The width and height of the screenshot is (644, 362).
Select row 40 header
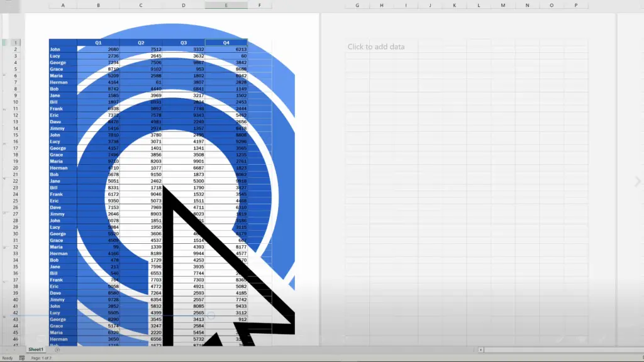point(16,300)
